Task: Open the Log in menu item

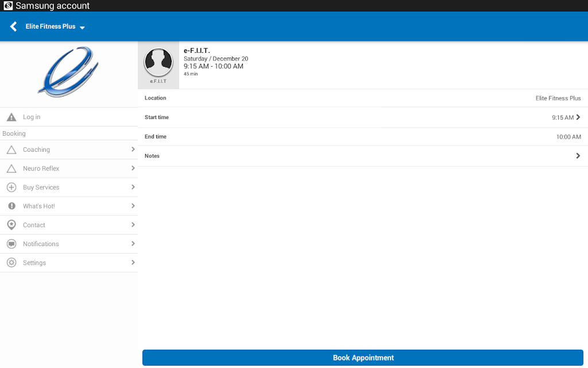Action: click(x=69, y=117)
